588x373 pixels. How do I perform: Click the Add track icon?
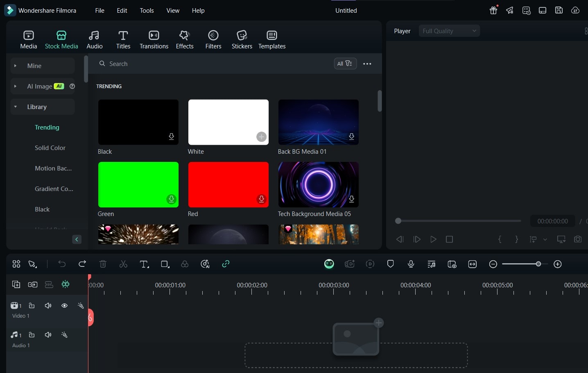pyautogui.click(x=16, y=284)
